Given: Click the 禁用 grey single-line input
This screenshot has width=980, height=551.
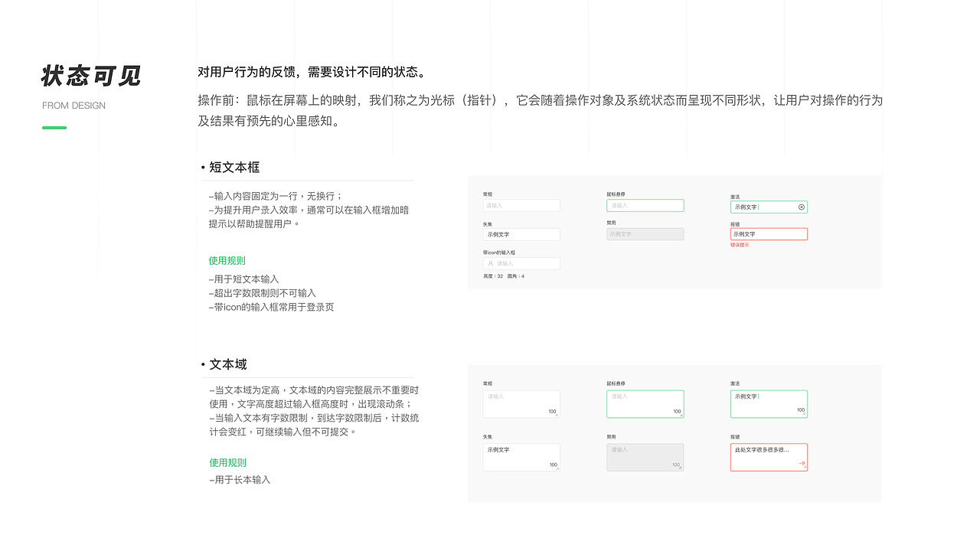Looking at the screenshot, I should pyautogui.click(x=645, y=234).
